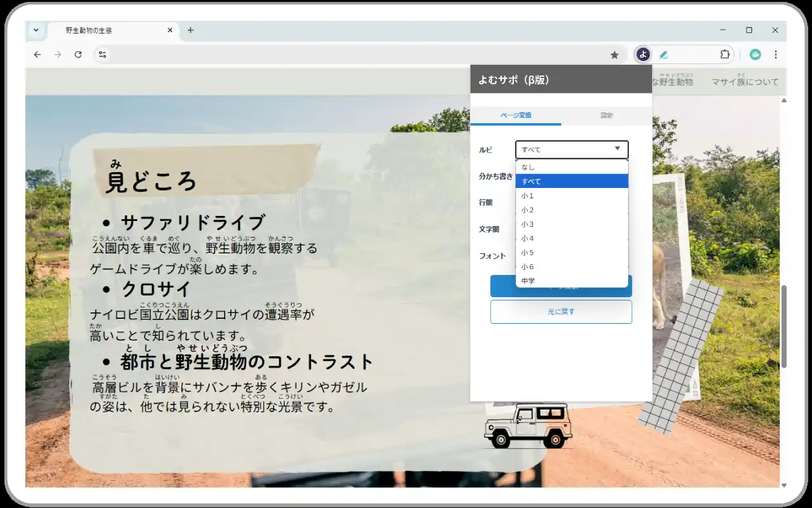Select the ページ変換 tab
Viewport: 812px width, 508px height.
[x=516, y=116]
